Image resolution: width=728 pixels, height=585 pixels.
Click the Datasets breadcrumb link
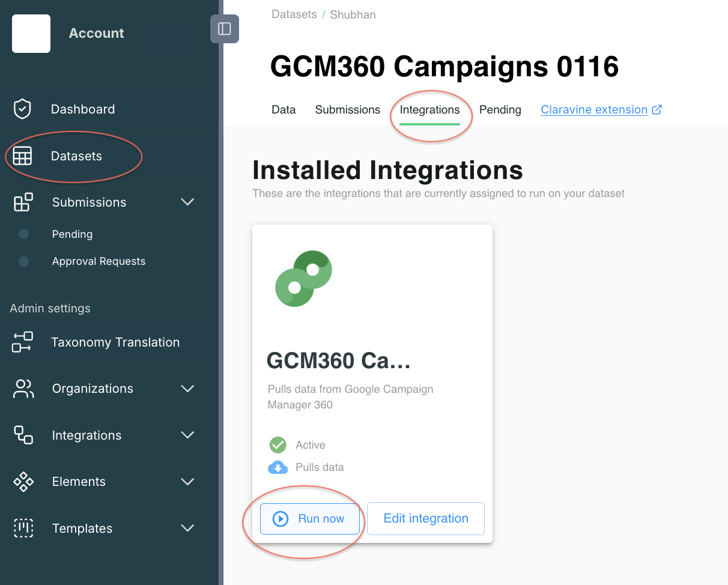[294, 14]
